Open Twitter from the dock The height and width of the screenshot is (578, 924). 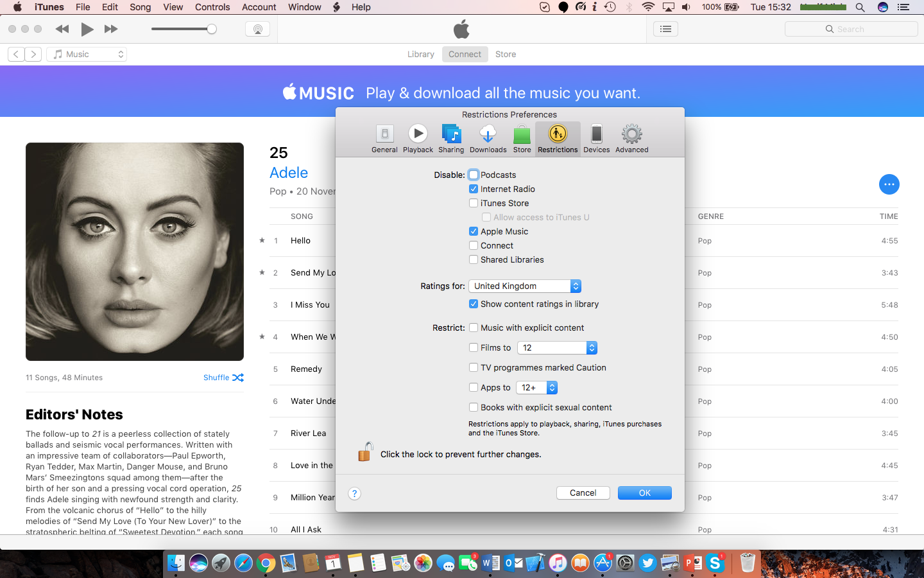(x=647, y=563)
